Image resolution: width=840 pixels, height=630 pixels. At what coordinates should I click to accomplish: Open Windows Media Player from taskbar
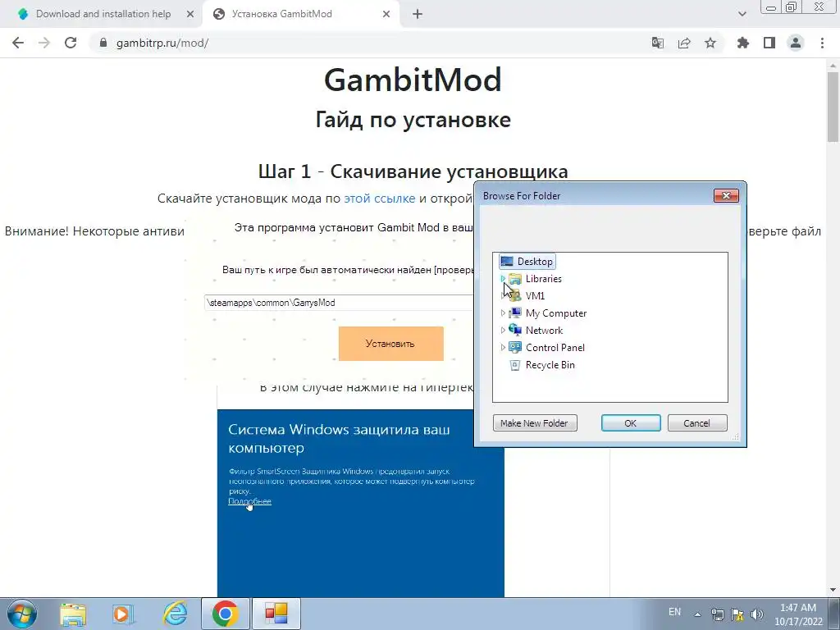(123, 614)
